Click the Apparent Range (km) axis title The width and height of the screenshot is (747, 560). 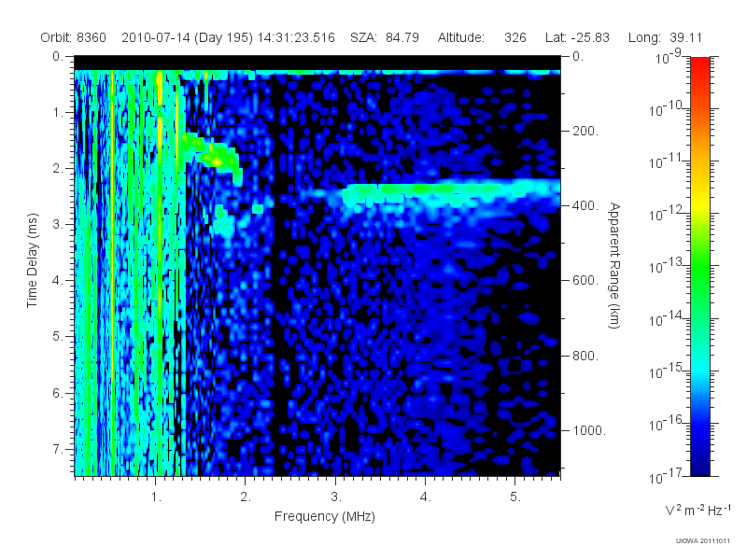coord(614,265)
